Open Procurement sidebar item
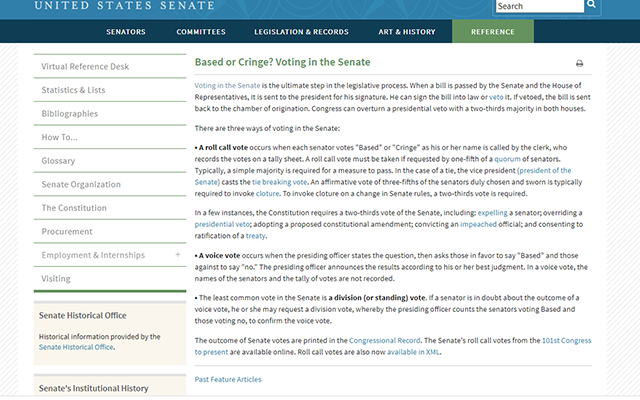Screen dimensions: 640x400 click(110, 231)
